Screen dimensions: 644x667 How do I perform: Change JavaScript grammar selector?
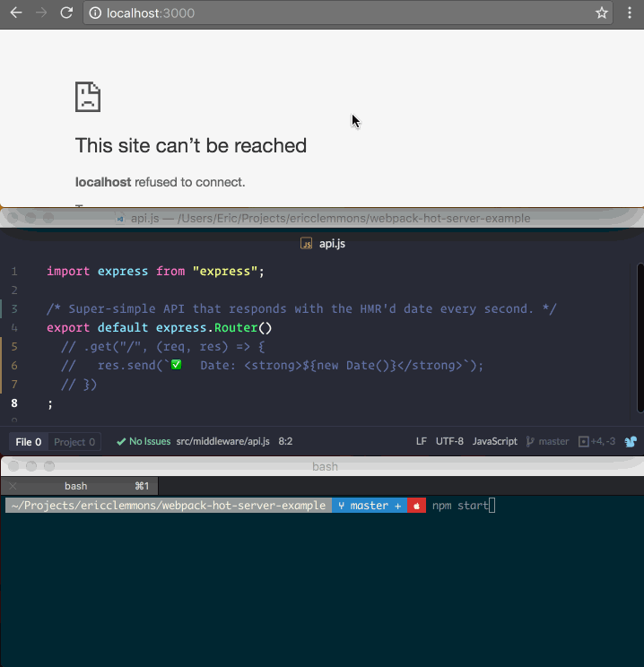[495, 442]
